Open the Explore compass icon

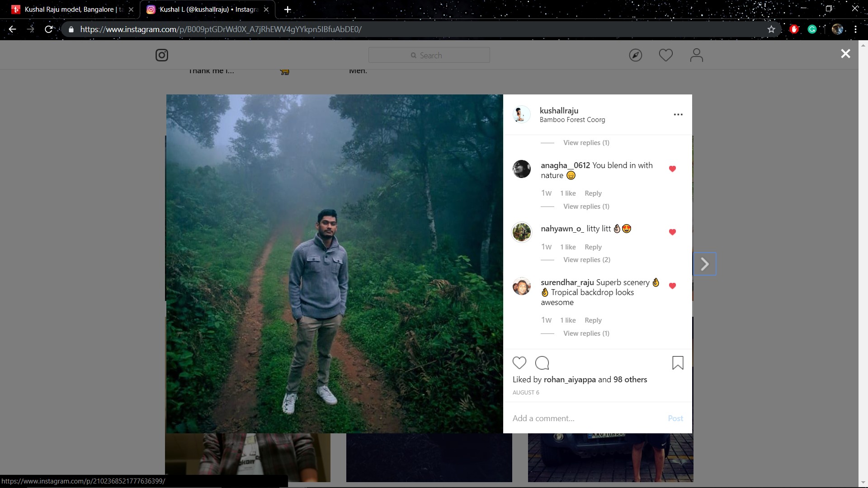pos(635,55)
